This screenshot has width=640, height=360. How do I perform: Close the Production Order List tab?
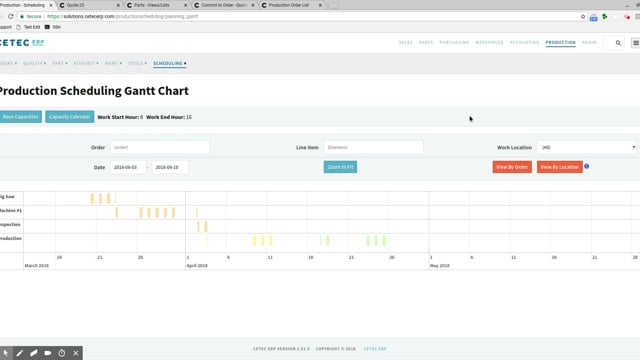tap(320, 5)
